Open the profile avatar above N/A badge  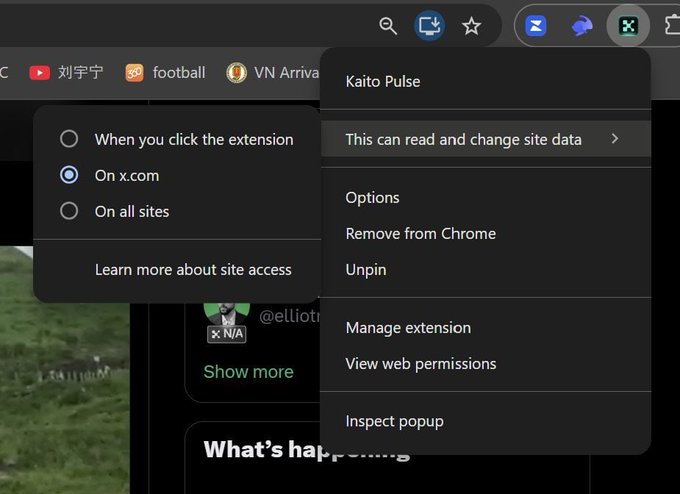pyautogui.click(x=226, y=314)
